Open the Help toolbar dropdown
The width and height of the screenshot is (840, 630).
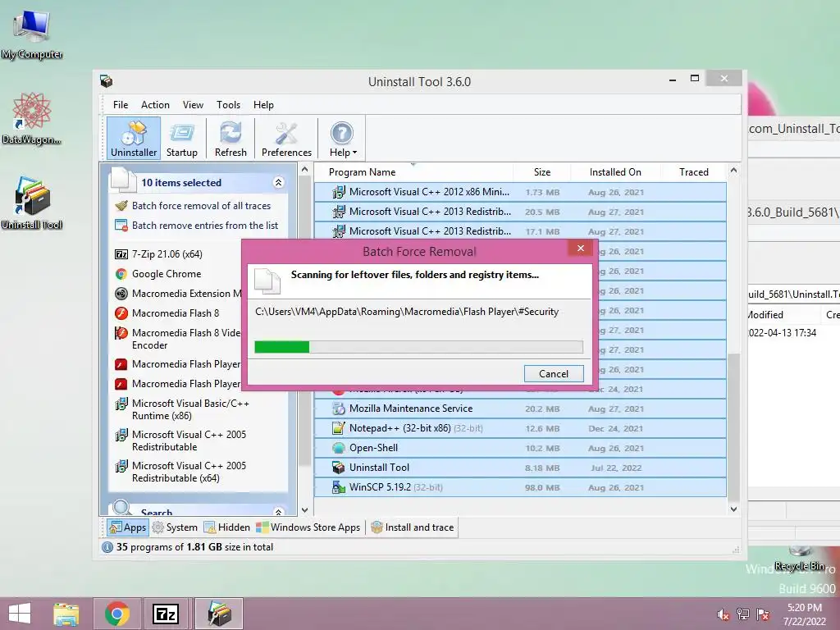pos(342,138)
